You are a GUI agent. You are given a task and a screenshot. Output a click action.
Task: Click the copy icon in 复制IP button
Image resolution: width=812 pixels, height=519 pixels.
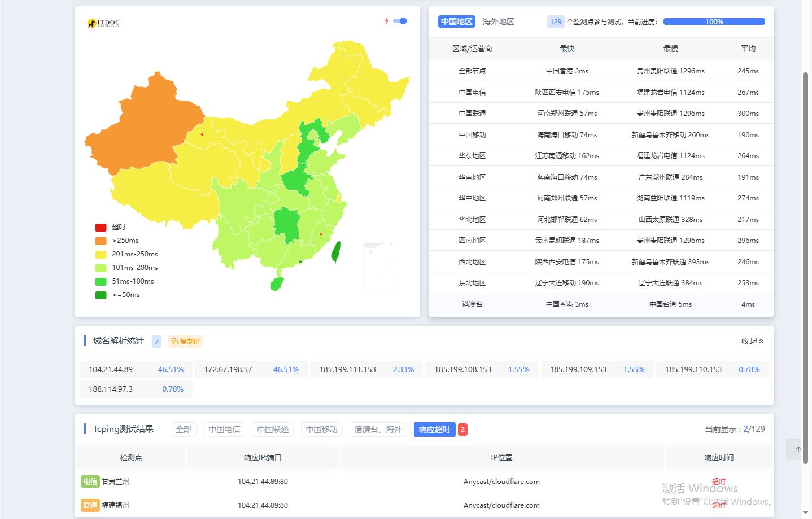pos(174,341)
